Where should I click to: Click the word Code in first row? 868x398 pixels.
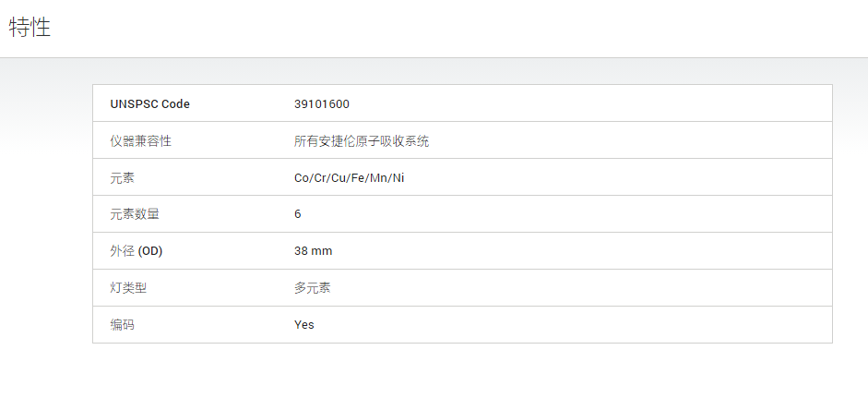pyautogui.click(x=175, y=103)
